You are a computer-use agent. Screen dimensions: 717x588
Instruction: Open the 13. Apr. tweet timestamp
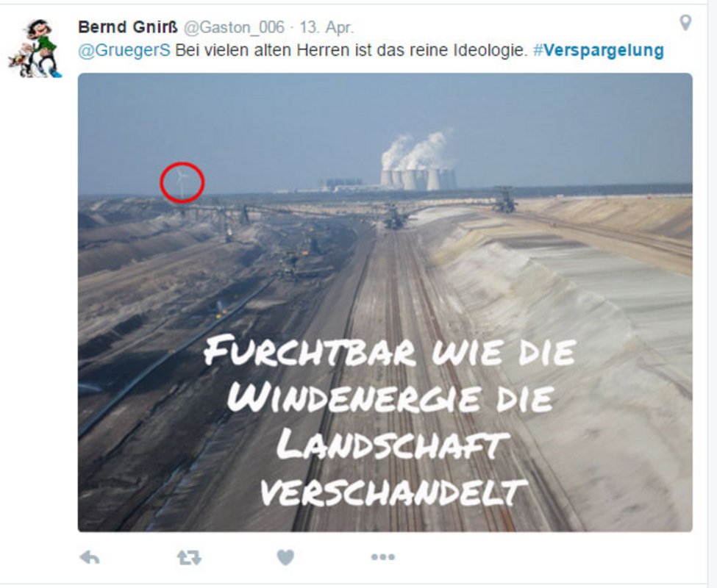(327, 27)
